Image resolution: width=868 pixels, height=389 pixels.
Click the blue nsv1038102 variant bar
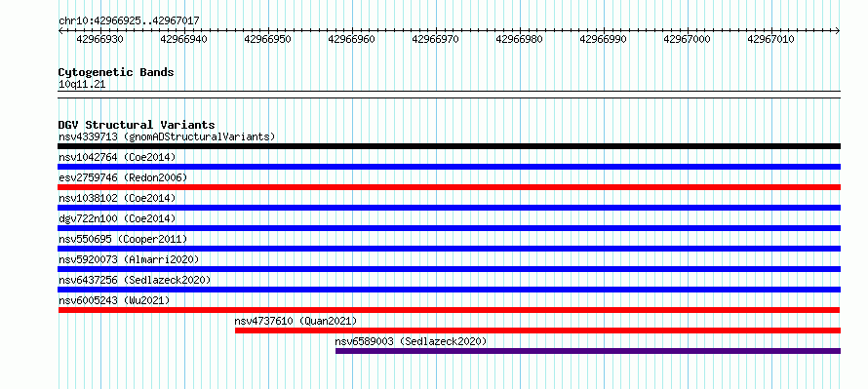point(450,208)
